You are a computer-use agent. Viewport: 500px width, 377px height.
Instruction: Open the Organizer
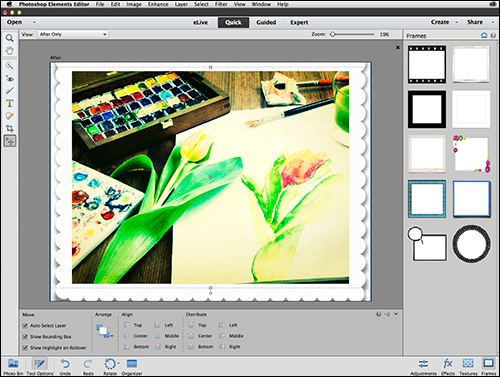click(132, 366)
